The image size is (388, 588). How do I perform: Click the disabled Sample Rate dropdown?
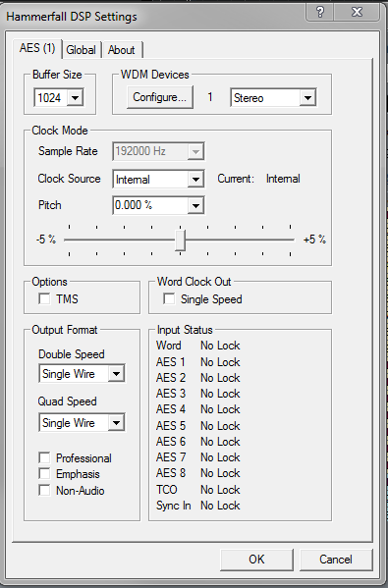point(158,151)
